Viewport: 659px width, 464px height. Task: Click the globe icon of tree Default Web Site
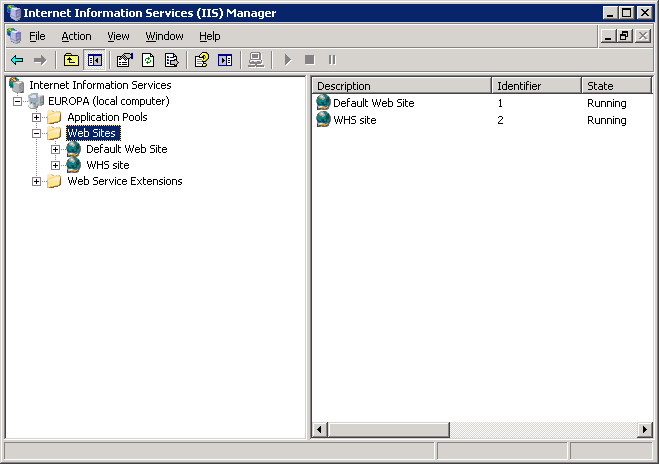74,149
